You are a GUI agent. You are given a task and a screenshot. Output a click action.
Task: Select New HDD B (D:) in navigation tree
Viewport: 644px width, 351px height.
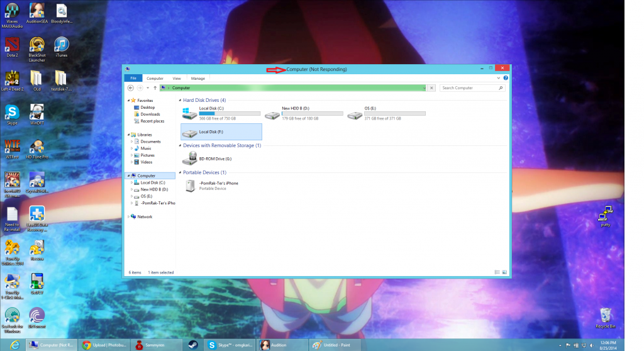point(154,189)
